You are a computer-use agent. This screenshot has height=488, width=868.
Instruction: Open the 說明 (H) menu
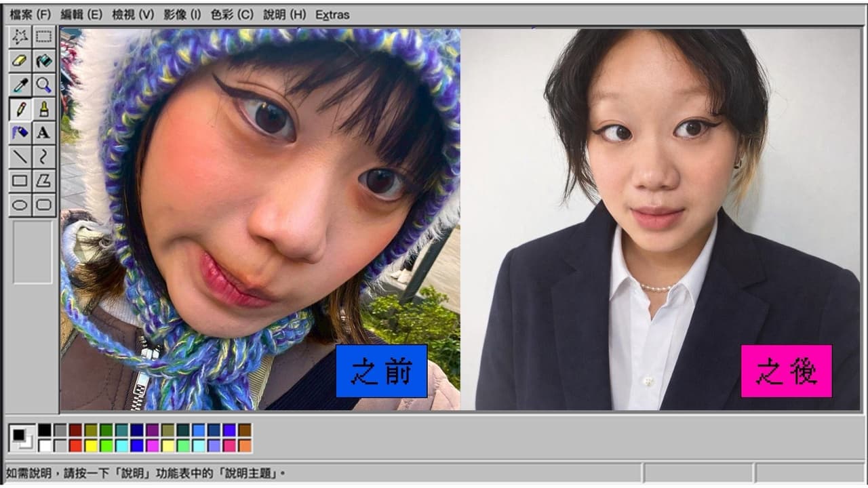(x=283, y=14)
